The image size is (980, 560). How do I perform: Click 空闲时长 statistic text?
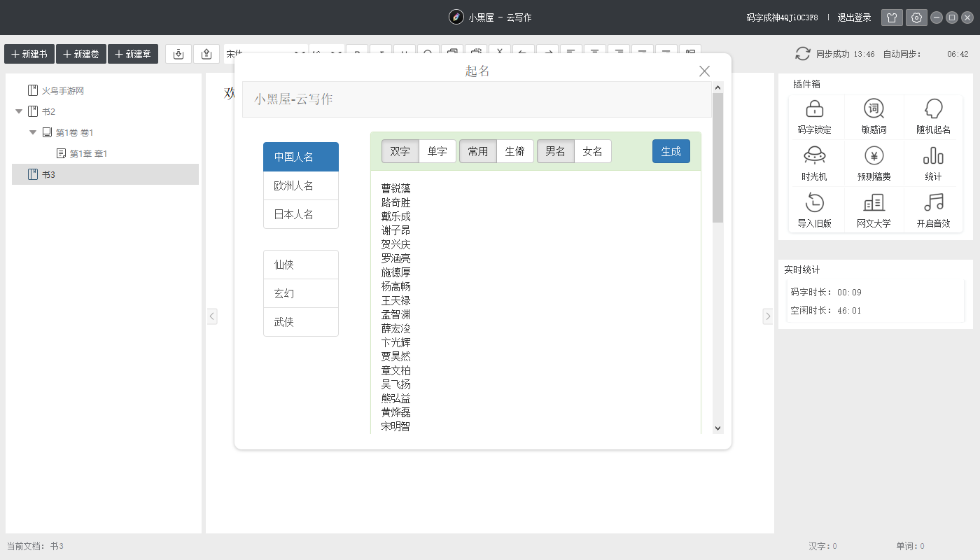pos(826,311)
